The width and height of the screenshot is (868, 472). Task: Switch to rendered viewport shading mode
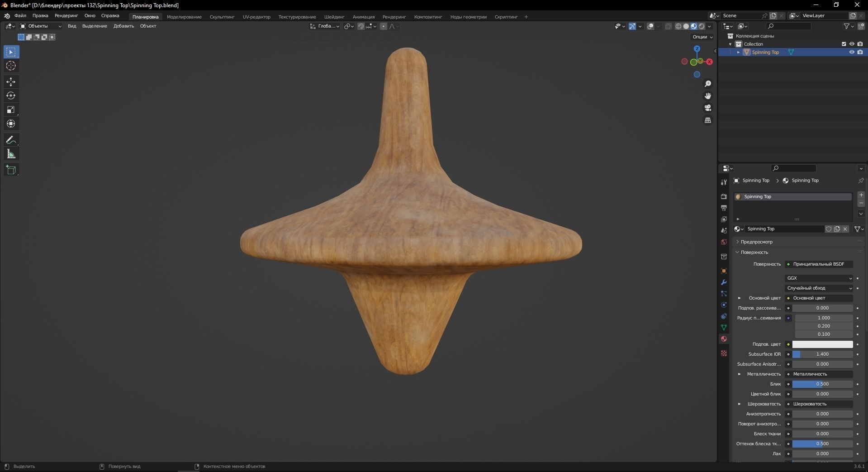pos(701,26)
